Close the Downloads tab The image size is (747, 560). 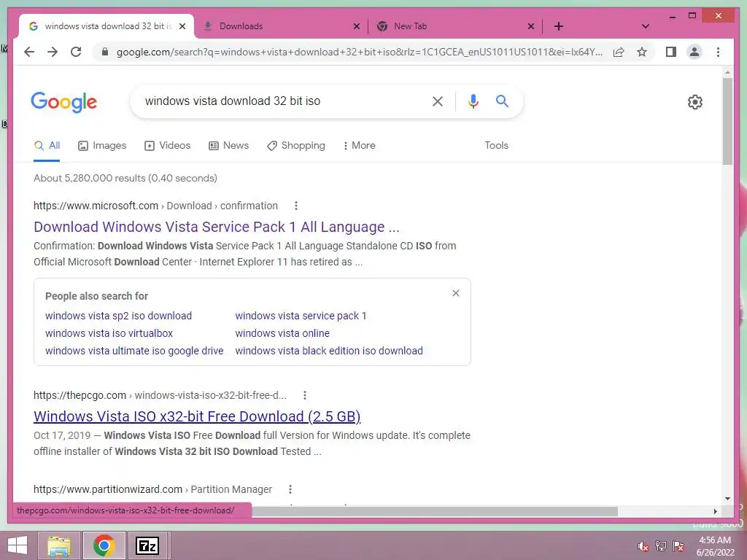356,26
